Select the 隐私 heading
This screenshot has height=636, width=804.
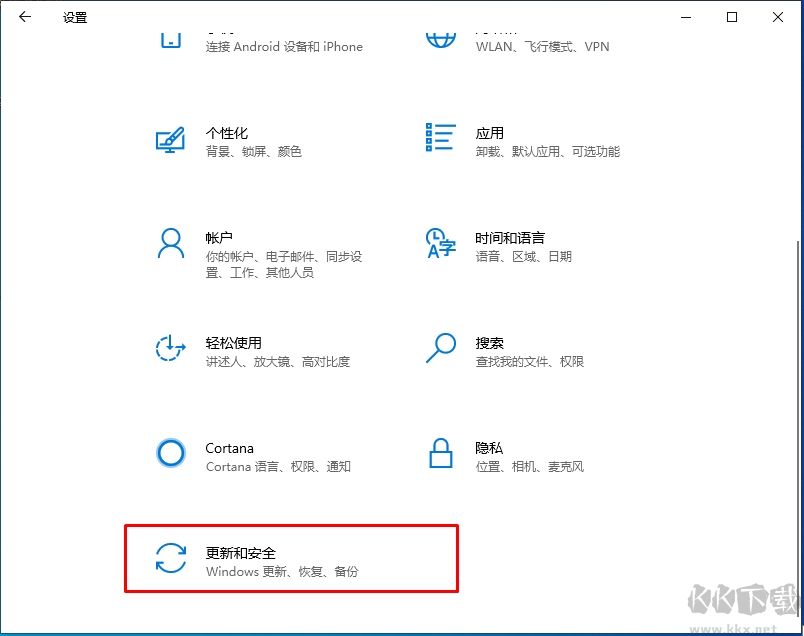pyautogui.click(x=489, y=448)
